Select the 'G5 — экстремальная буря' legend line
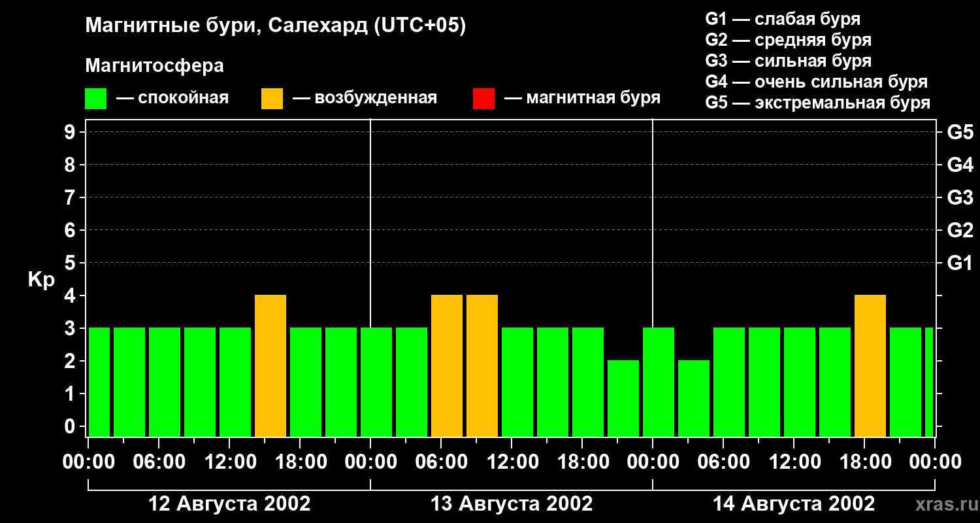This screenshot has width=980, height=523. 818,103
